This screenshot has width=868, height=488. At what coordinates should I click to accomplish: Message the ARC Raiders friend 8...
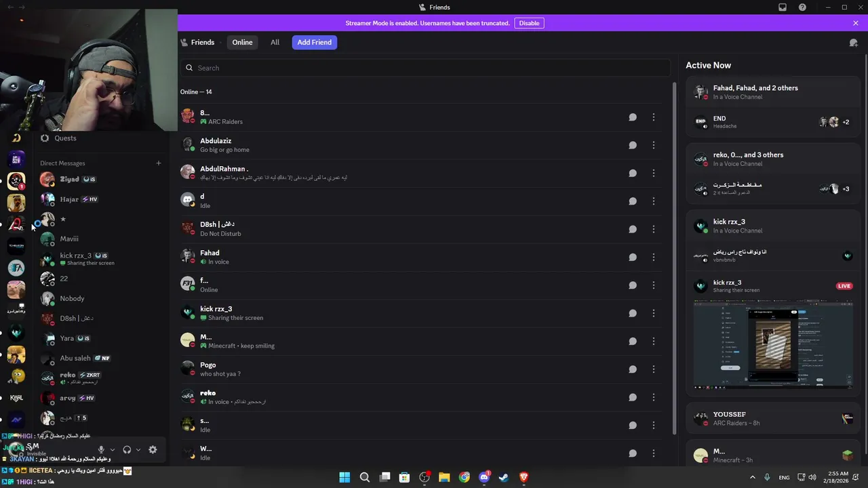[x=633, y=117]
